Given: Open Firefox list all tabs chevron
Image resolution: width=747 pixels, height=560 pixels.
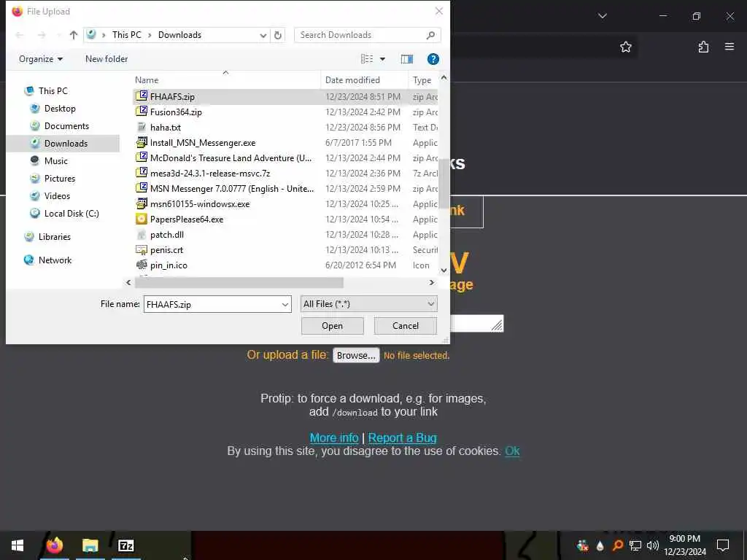Looking at the screenshot, I should tap(602, 16).
